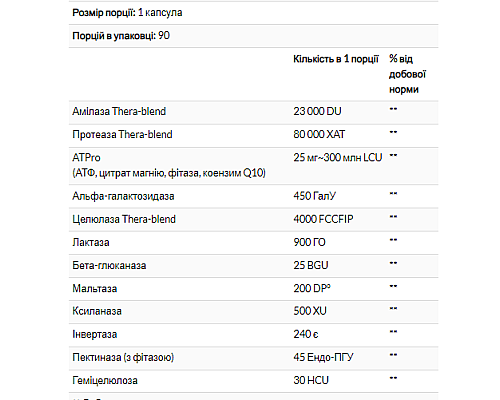Select the 'Порцій в упаковці: 90' row

(253, 36)
